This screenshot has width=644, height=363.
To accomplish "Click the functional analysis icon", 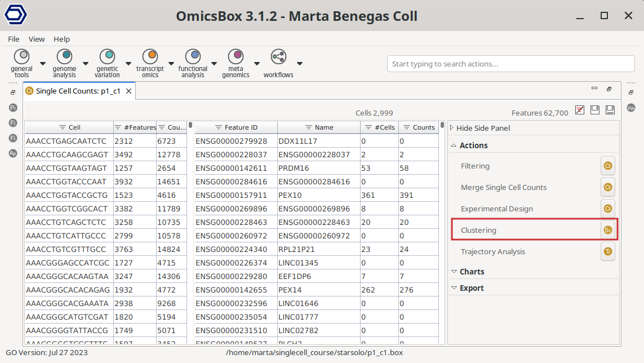I will (x=193, y=56).
